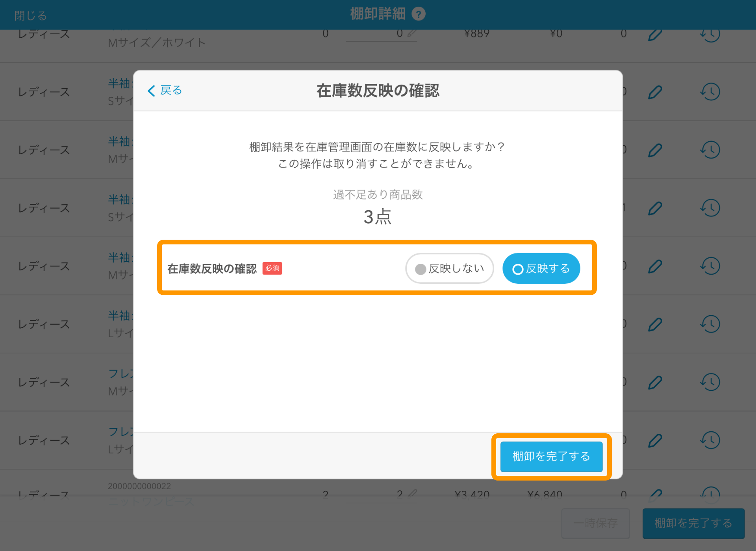This screenshot has height=551, width=756.
Task: Click the 棚卸詳細 header title
Action: click(x=378, y=14)
